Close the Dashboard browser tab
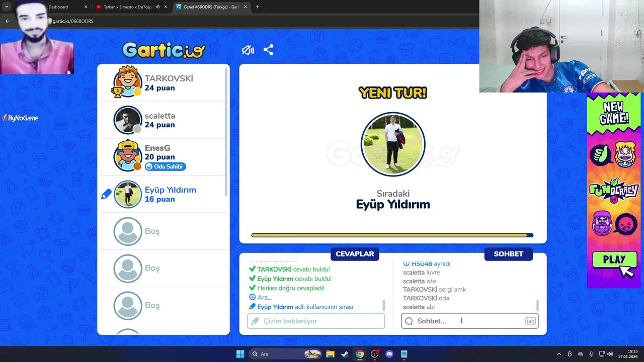Screen dimensions: 644x362 click(86, 7)
